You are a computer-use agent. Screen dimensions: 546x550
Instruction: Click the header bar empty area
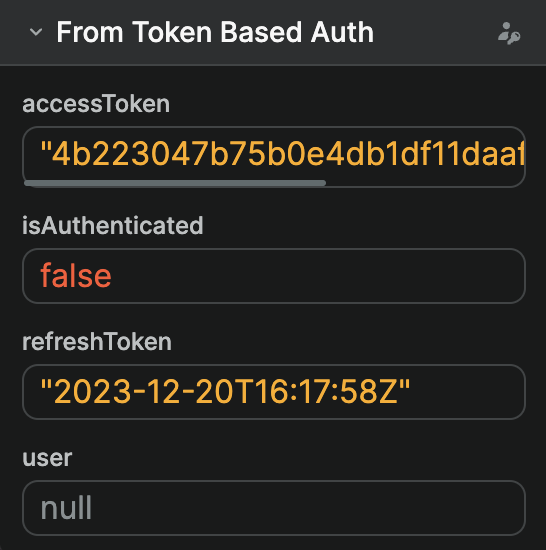(435, 32)
